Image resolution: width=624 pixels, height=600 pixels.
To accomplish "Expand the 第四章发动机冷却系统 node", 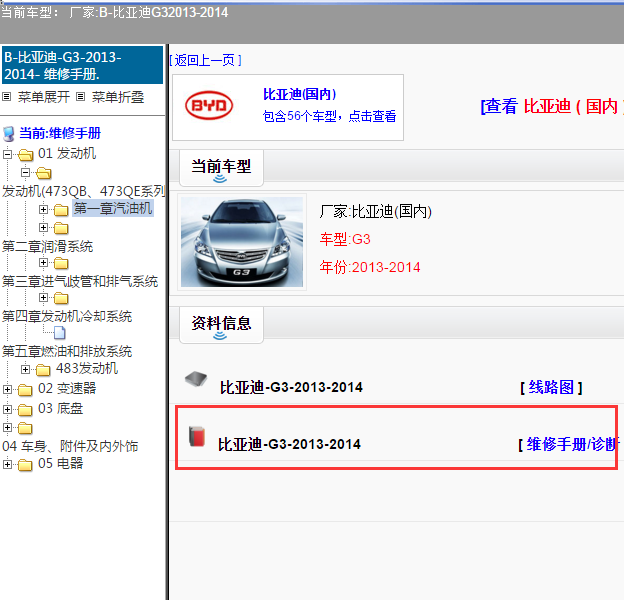I will [x=43, y=298].
